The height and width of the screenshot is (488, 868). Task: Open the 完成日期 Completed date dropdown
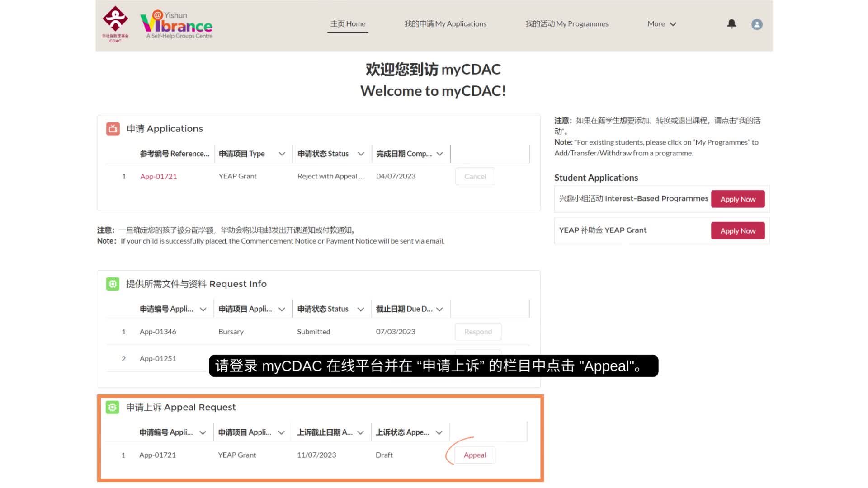(x=439, y=153)
